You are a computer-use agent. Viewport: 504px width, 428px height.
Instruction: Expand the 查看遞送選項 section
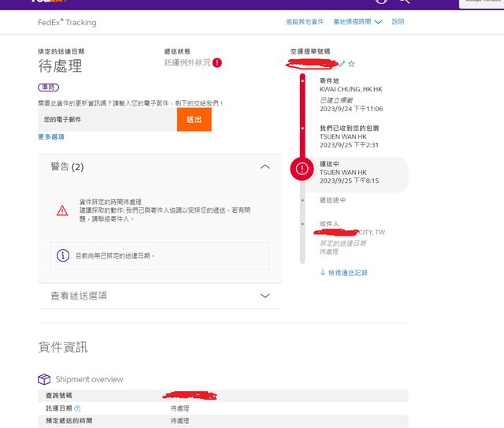coord(265,296)
